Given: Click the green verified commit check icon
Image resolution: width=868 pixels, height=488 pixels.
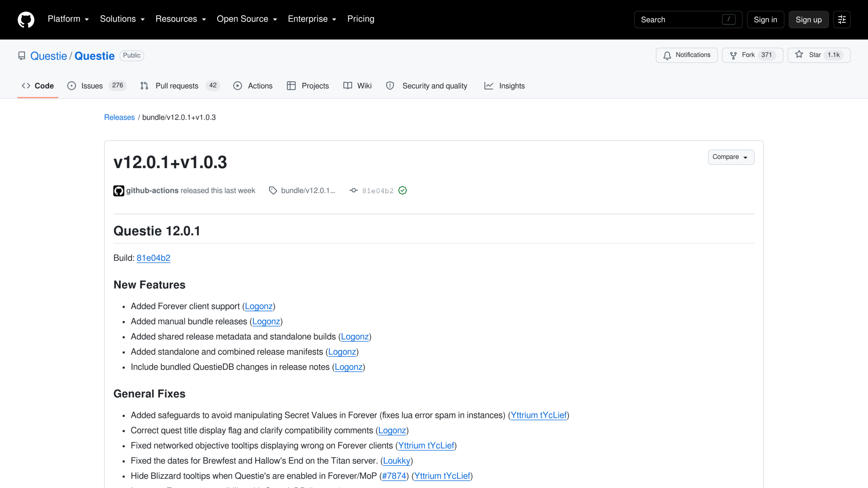Looking at the screenshot, I should click(x=402, y=190).
